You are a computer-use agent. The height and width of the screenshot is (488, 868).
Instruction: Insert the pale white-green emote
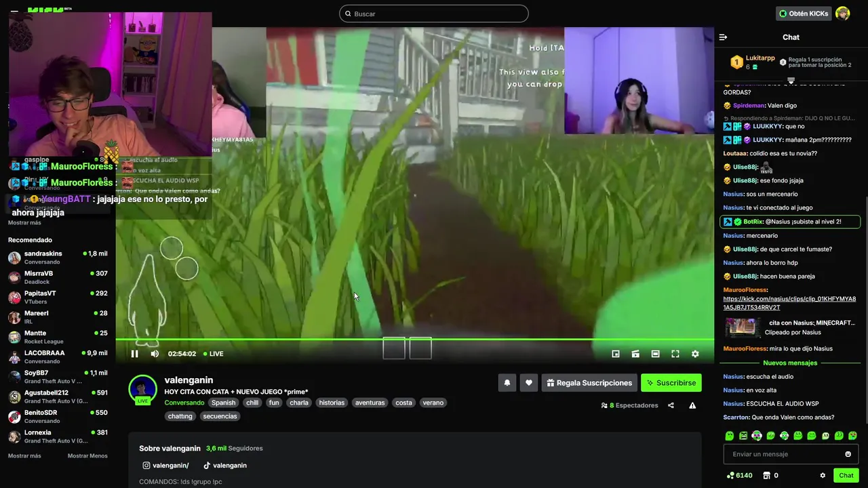tap(825, 436)
